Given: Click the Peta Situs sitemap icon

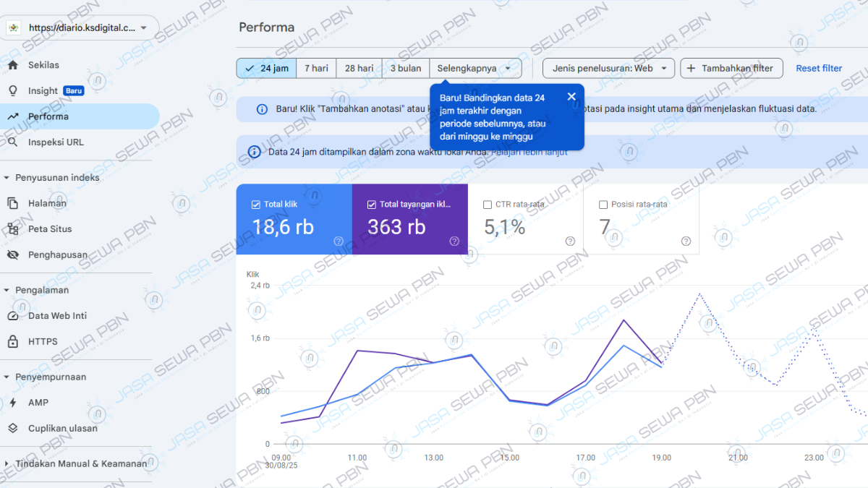Looking at the screenshot, I should pyautogui.click(x=13, y=229).
